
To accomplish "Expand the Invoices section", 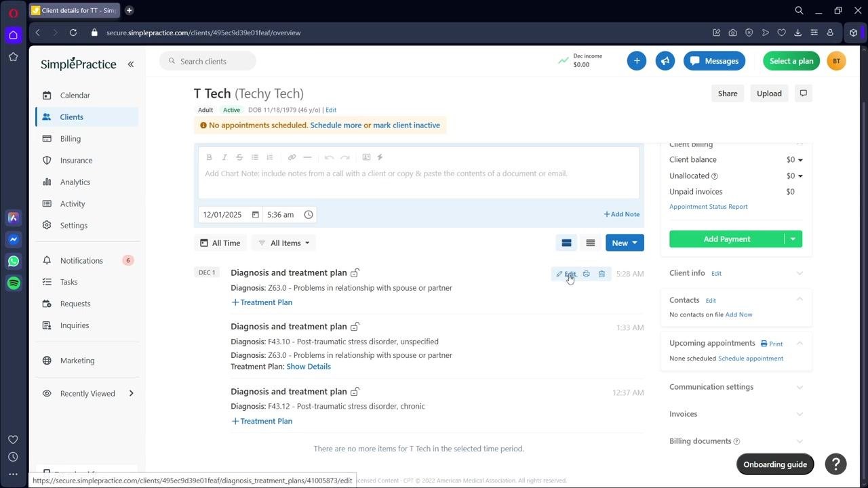I will tap(800, 414).
